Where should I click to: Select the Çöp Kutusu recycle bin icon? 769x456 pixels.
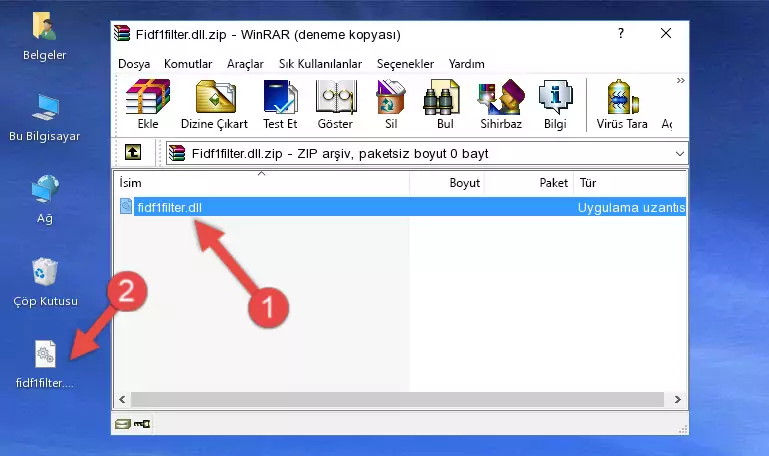[x=45, y=283]
